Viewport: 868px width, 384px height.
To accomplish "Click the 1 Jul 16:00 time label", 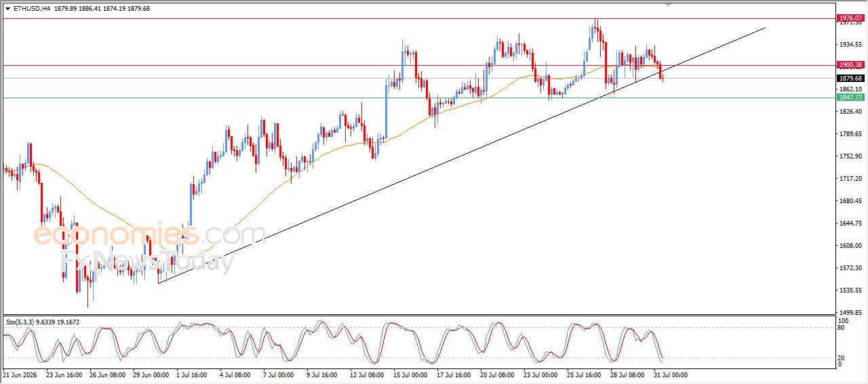I will click(192, 374).
